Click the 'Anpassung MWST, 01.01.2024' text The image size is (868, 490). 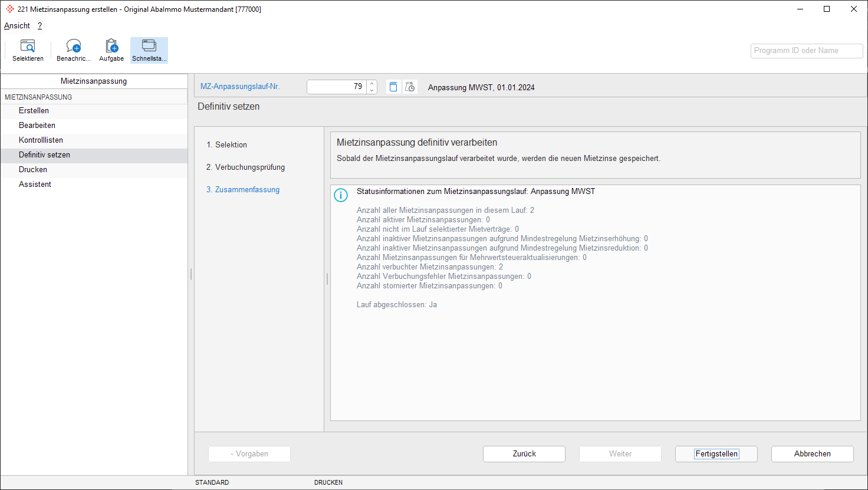coord(481,88)
